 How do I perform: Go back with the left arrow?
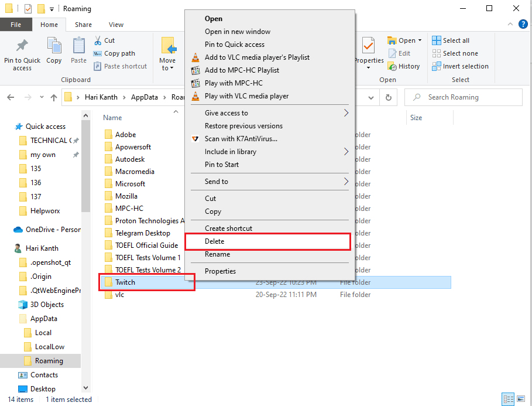pyautogui.click(x=11, y=97)
